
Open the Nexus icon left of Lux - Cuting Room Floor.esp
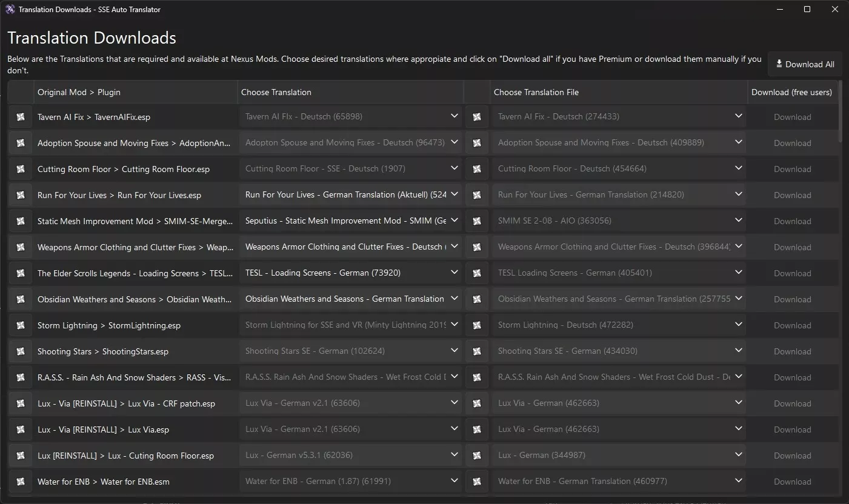(21, 456)
